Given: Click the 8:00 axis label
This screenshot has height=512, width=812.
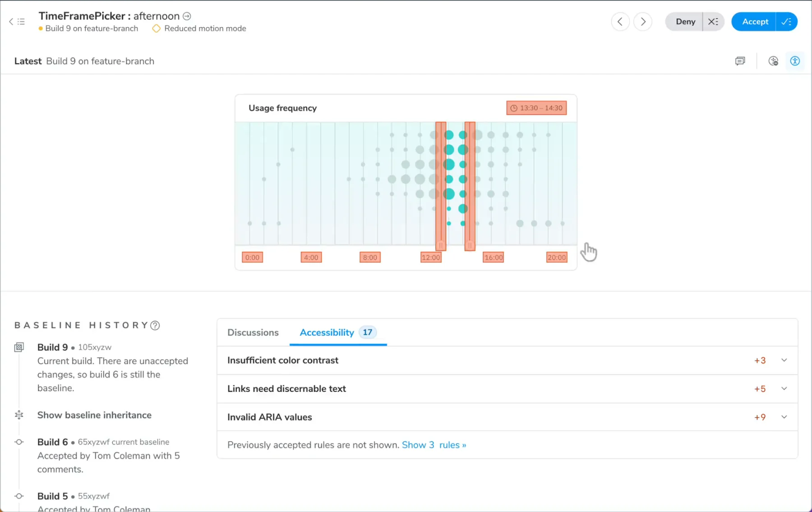Looking at the screenshot, I should click(370, 257).
